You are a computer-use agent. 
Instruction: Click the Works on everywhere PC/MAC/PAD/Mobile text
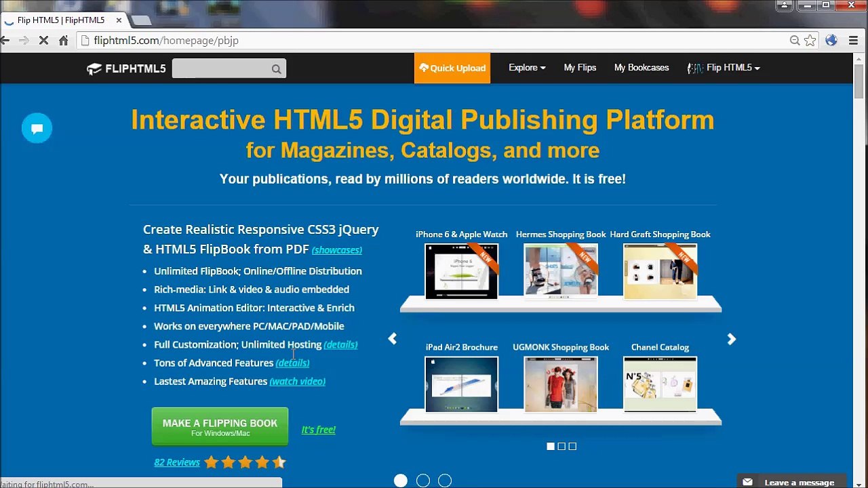point(249,326)
